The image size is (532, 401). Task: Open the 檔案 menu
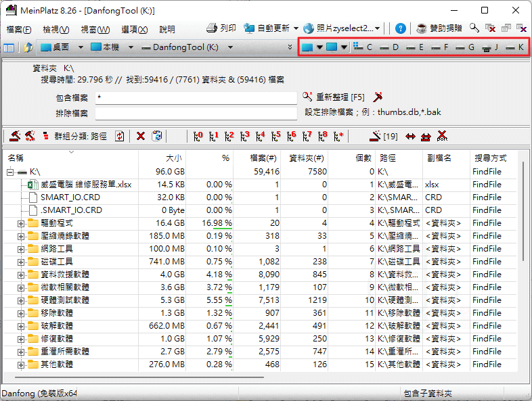pos(18,30)
